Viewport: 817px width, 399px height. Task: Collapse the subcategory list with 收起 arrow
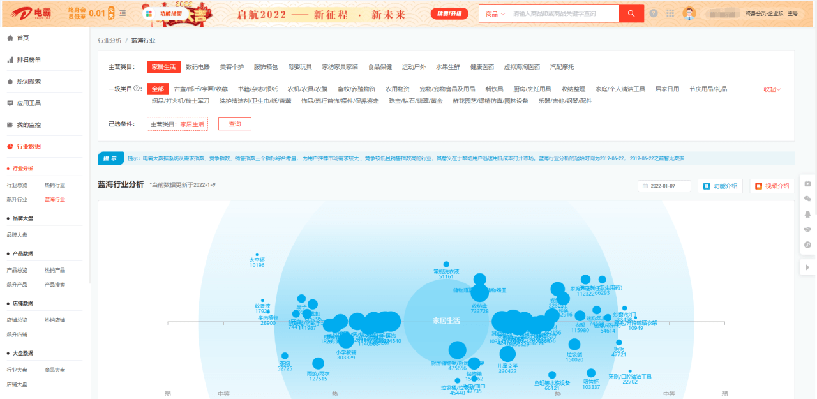pyautogui.click(x=772, y=90)
